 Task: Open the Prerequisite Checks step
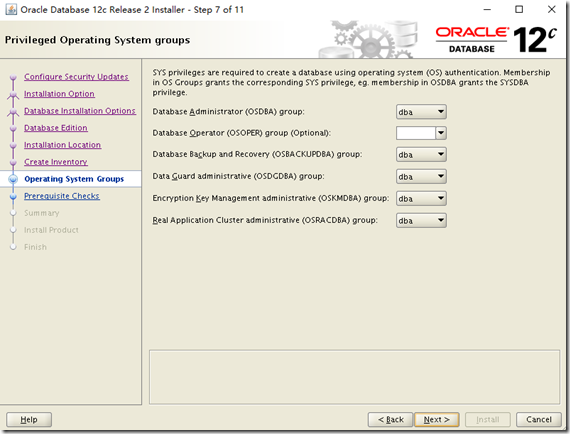tap(62, 196)
